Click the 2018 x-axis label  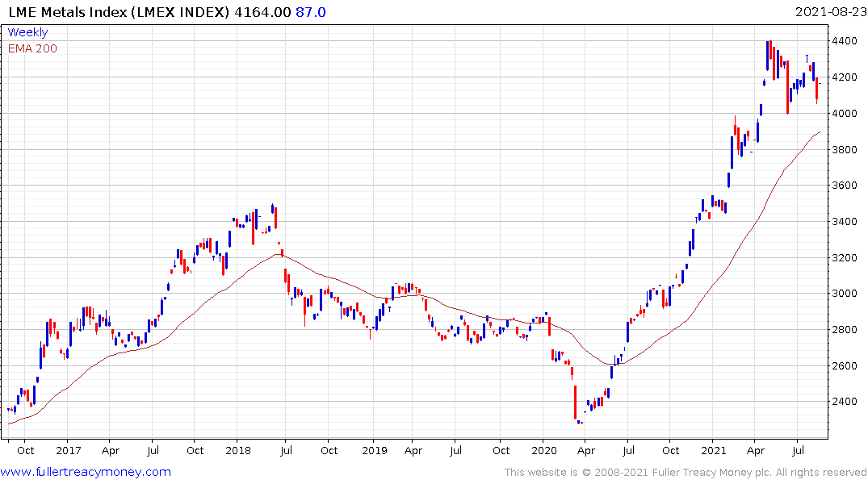[x=238, y=450]
